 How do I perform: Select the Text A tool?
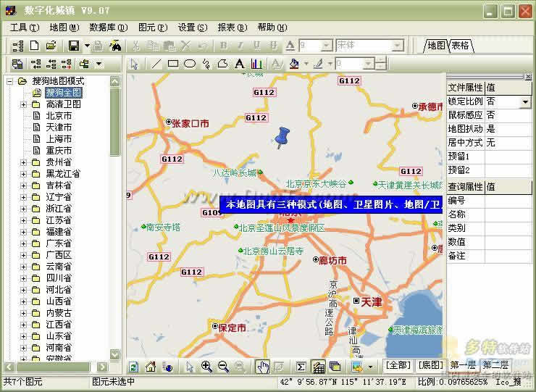[x=240, y=64]
